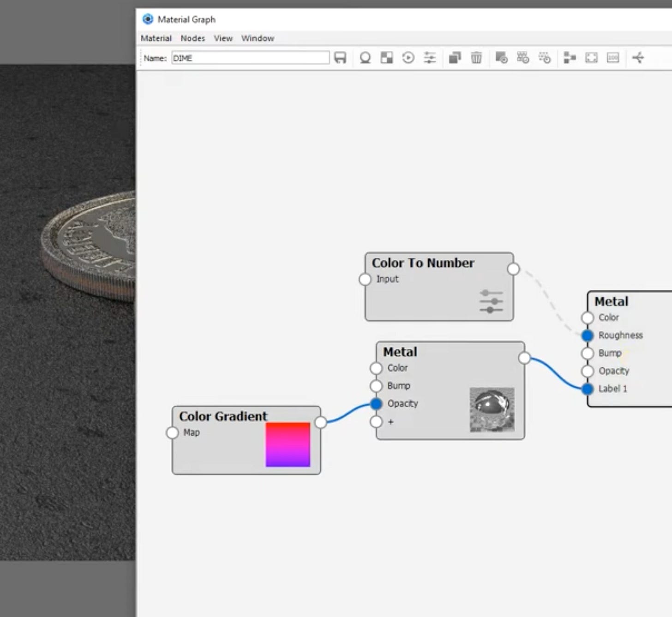Click the Save material icon
The image size is (672, 617).
[341, 58]
